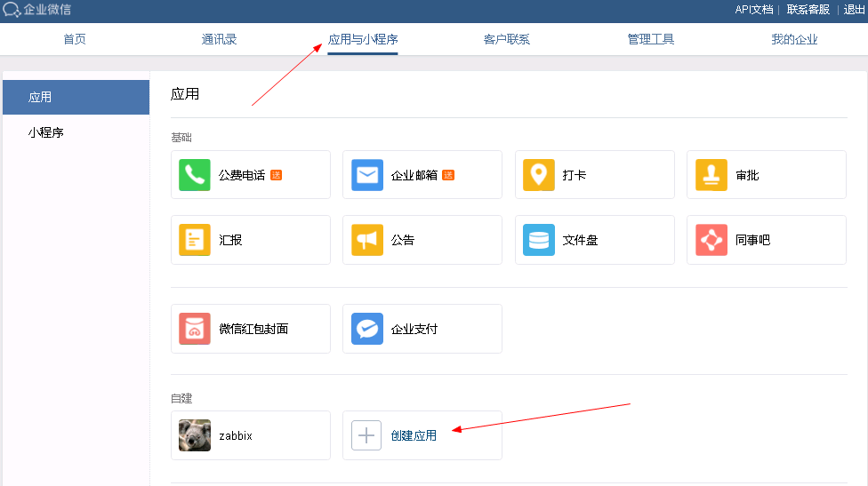
Task: Click the 联系客服 link
Action: [808, 10]
